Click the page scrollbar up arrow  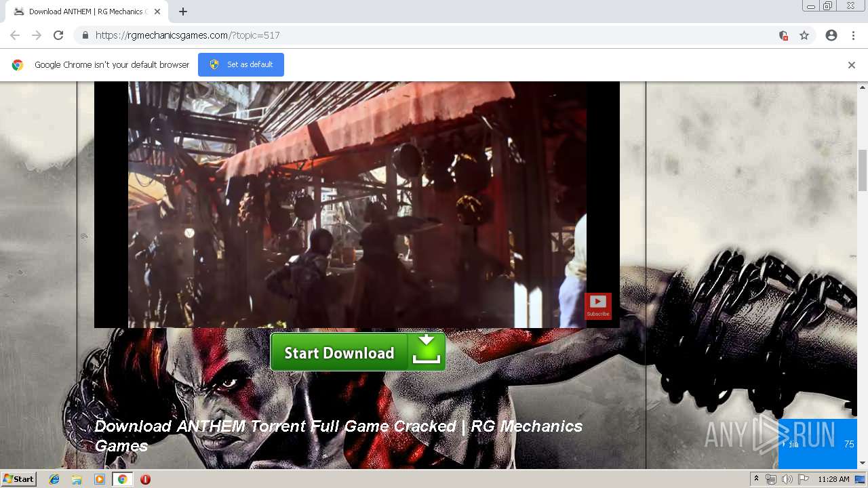[863, 87]
